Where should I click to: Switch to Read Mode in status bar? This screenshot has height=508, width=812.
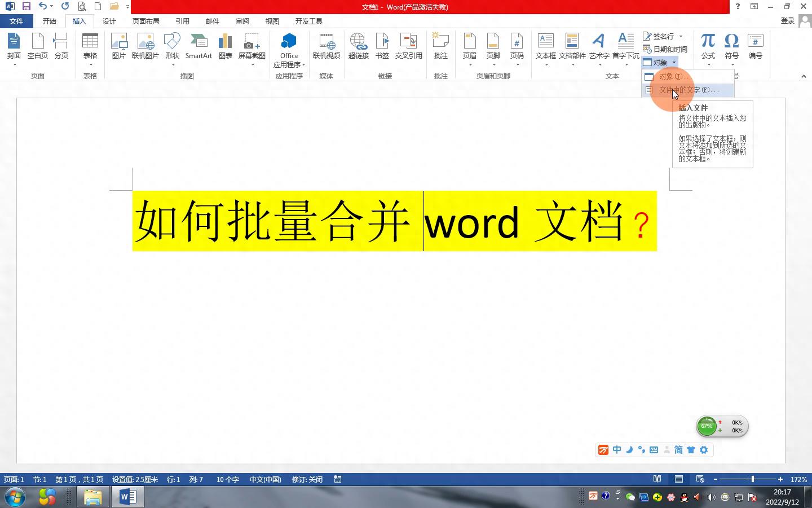click(x=657, y=479)
